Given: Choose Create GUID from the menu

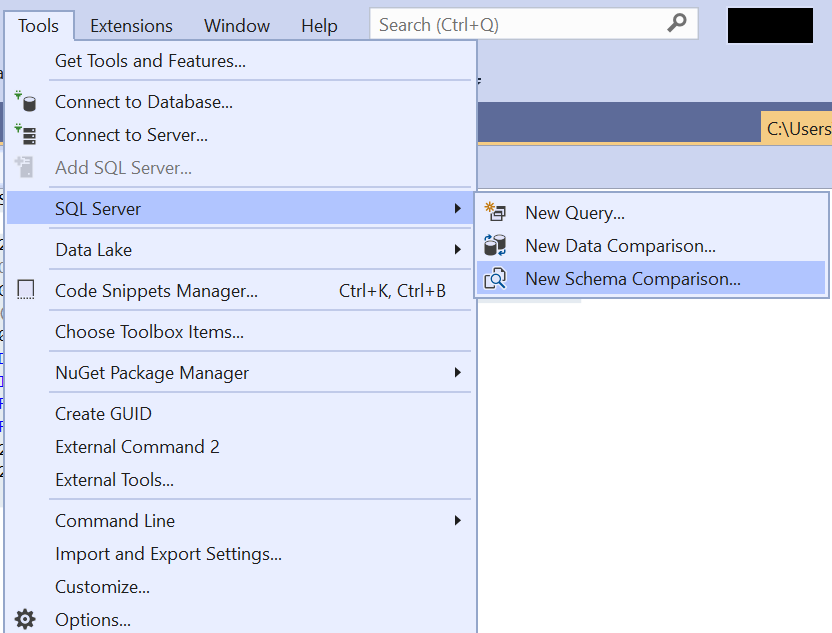Looking at the screenshot, I should [x=102, y=413].
